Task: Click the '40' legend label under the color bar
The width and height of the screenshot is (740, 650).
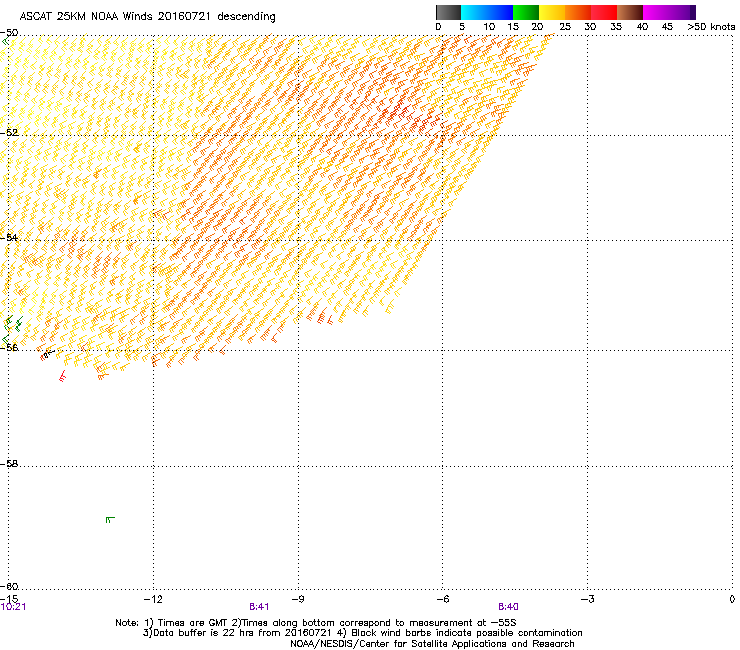Action: 642,27
